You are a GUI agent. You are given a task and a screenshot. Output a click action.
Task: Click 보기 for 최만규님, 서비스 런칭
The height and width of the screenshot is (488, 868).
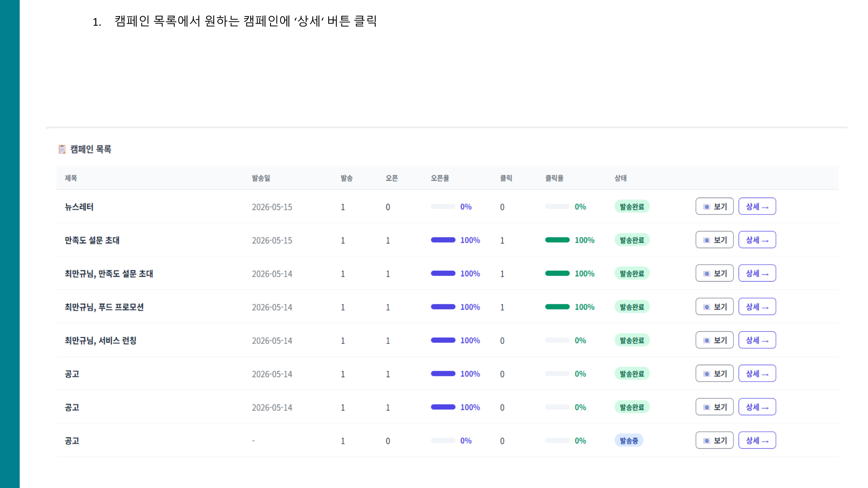click(714, 340)
